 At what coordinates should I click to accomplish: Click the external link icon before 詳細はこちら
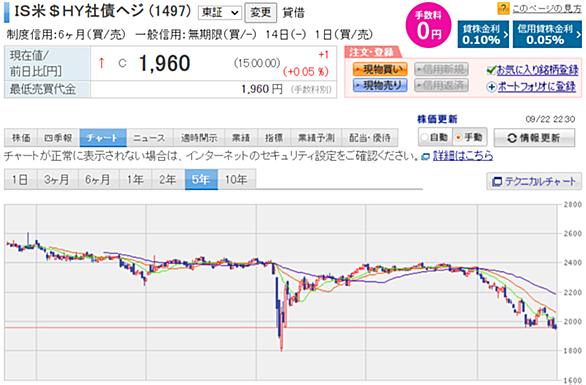426,157
